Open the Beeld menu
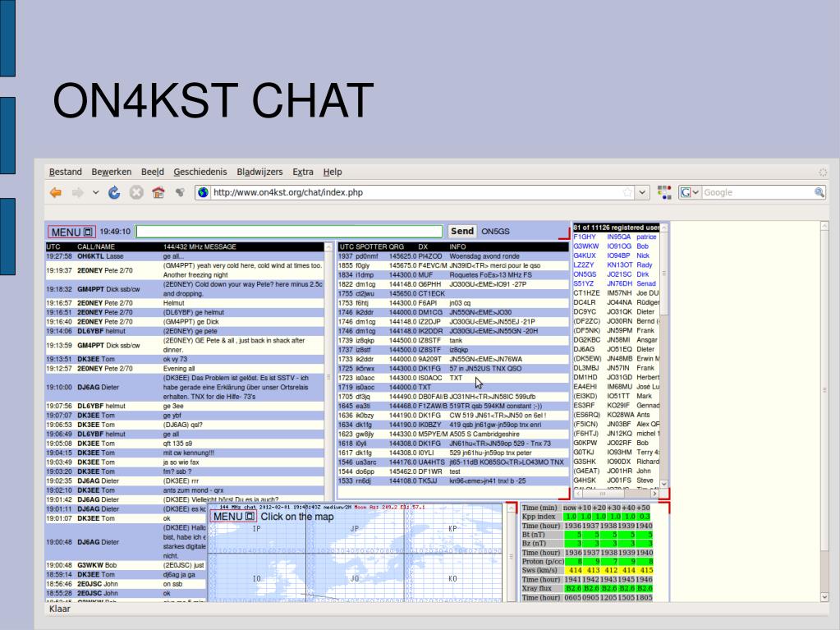 point(153,172)
